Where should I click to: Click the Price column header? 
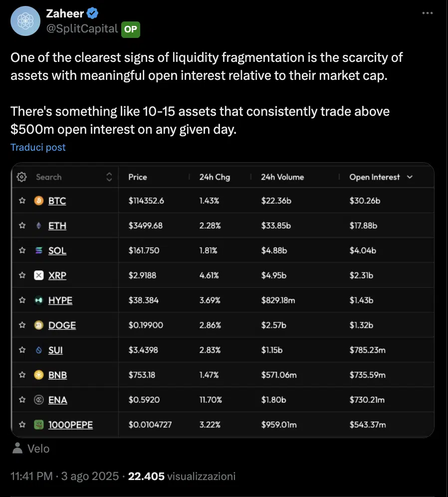point(138,177)
